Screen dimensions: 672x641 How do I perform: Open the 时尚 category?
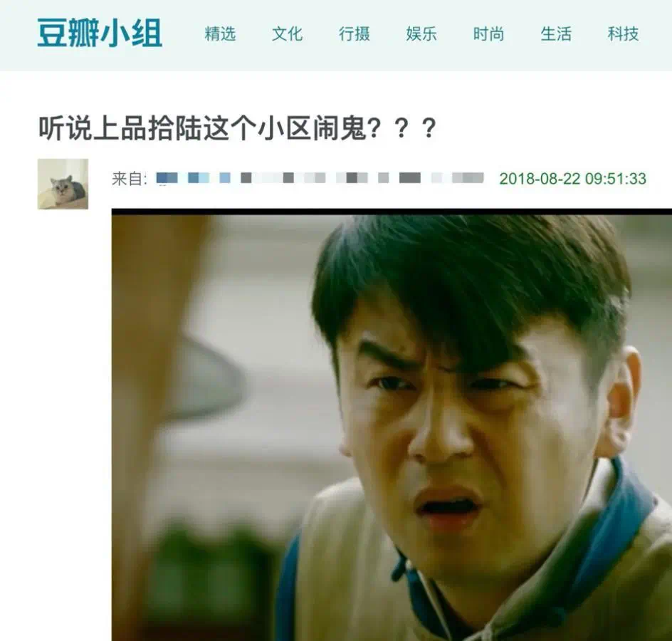pyautogui.click(x=488, y=34)
